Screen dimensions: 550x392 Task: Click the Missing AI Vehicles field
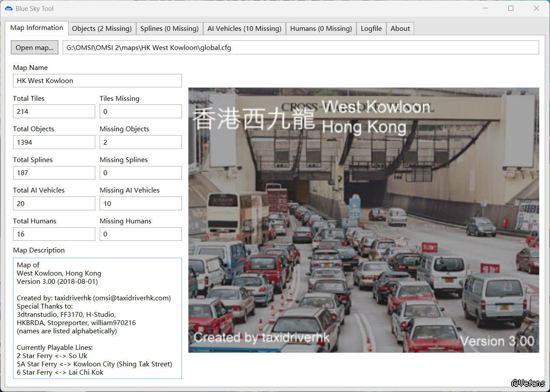click(x=141, y=204)
